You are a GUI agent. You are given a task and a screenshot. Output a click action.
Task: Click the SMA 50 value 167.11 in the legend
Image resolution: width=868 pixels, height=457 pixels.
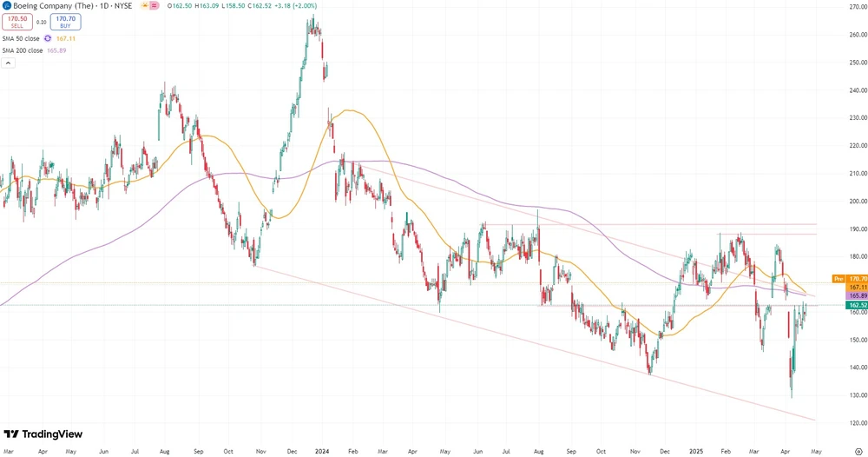[66, 39]
